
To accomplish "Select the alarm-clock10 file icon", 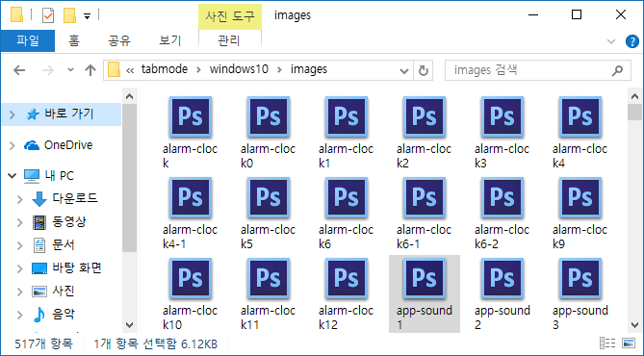I will pyautogui.click(x=191, y=278).
